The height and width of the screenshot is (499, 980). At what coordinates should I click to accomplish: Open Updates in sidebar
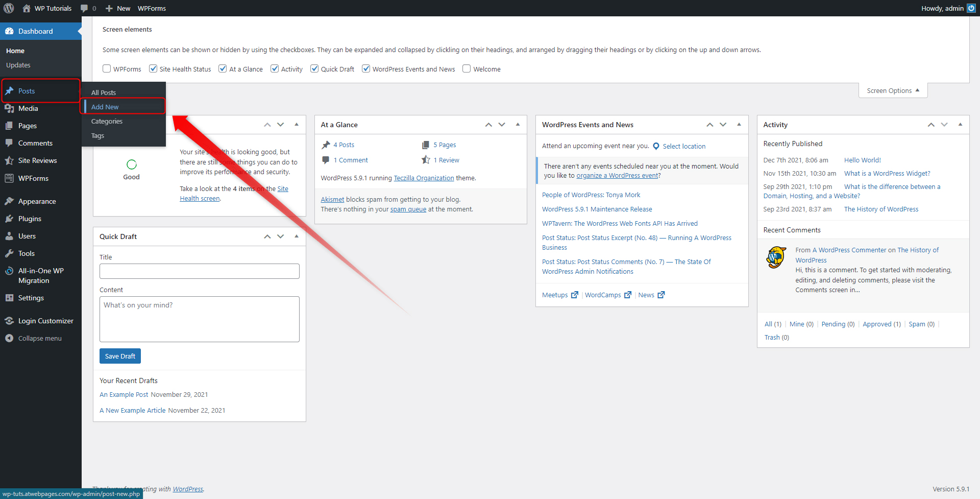(18, 65)
